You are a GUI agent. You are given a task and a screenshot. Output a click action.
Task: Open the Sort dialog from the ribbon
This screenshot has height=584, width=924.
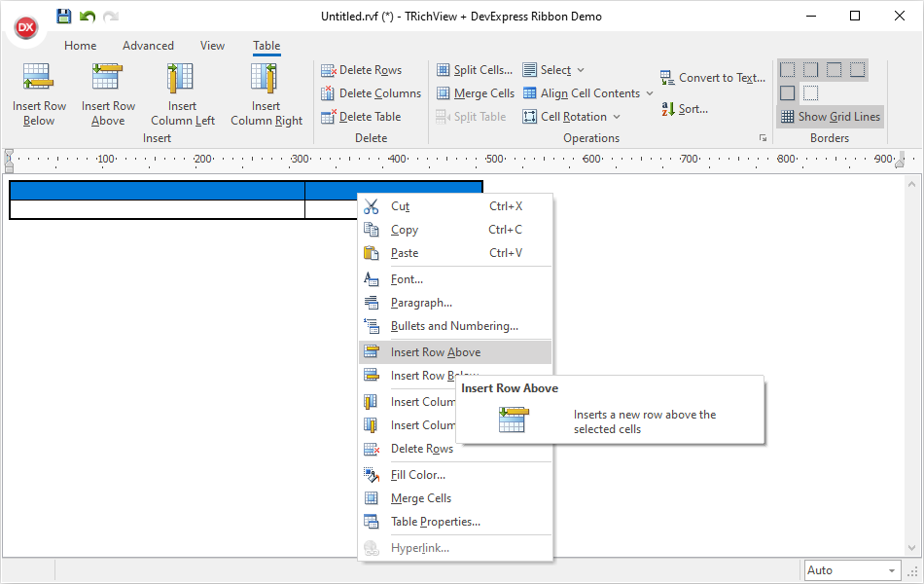click(684, 109)
